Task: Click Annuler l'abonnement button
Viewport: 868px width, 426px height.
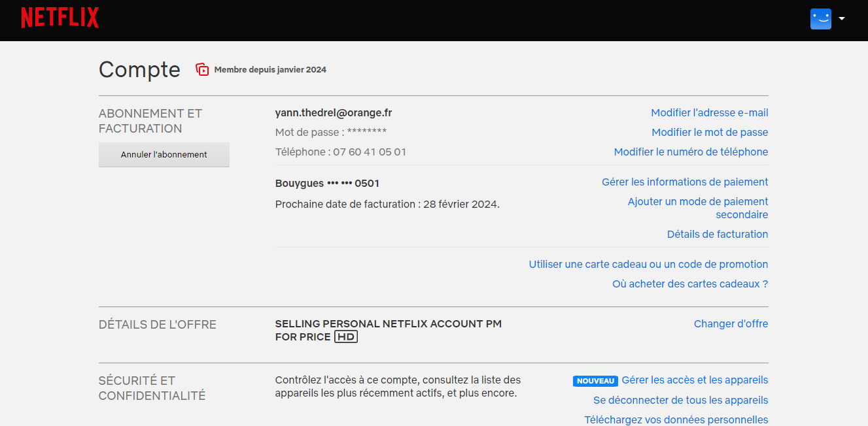Action: click(x=164, y=155)
